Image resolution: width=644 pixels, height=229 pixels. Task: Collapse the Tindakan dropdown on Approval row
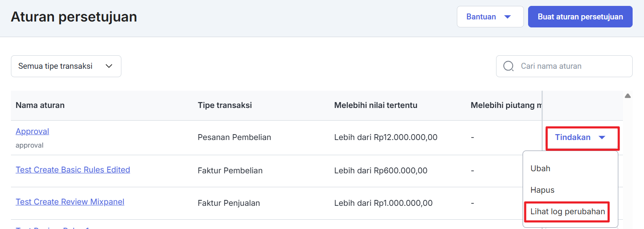582,137
